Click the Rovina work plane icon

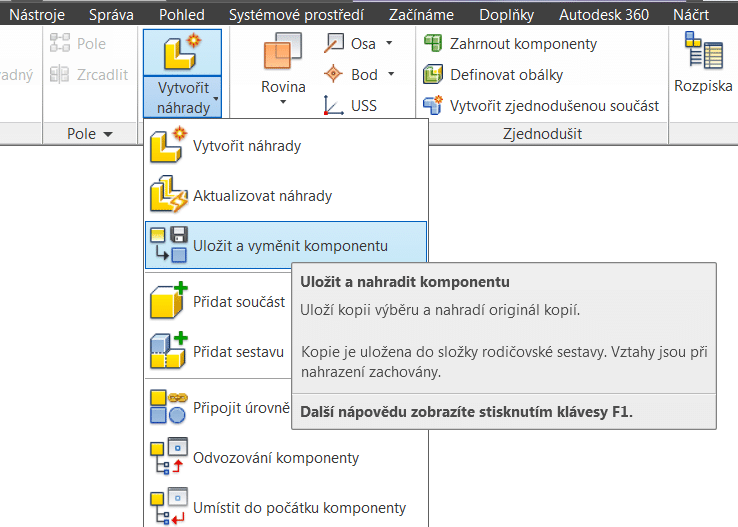tap(283, 51)
